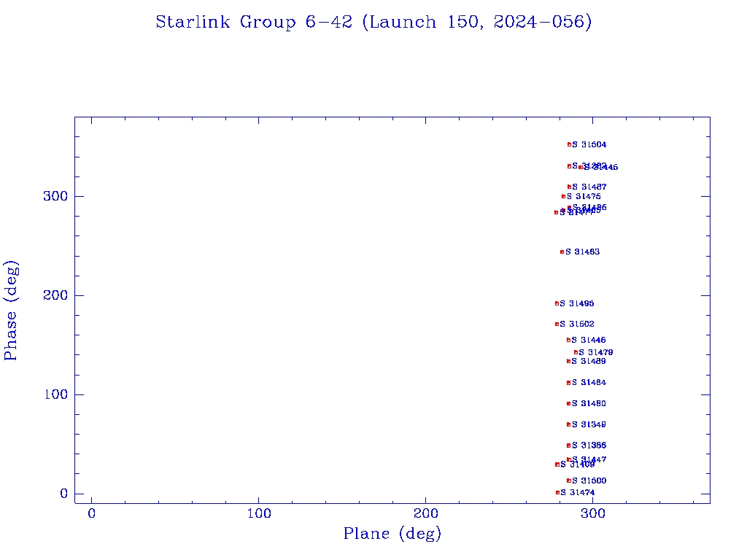
Task: Select the red marker for S 31500
Action: [568, 481]
